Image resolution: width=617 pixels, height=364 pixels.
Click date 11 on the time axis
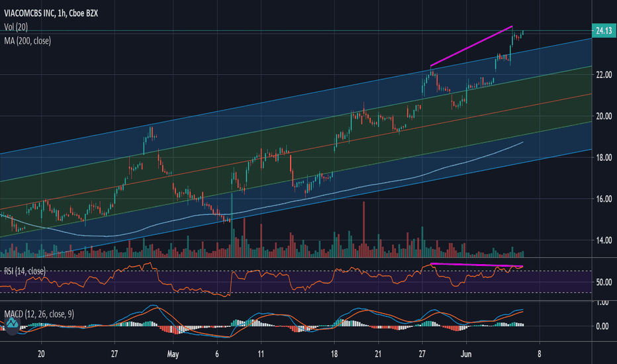click(261, 354)
